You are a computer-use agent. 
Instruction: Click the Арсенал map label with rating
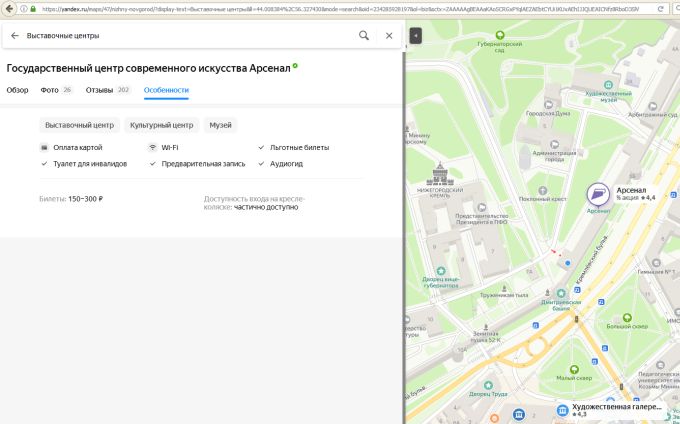(635, 193)
